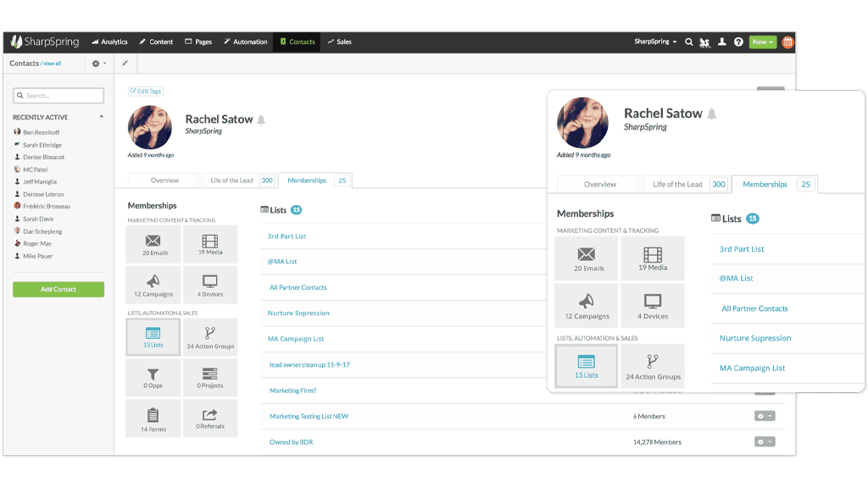Click the SharpSpring logo
The image size is (868, 488).
point(45,42)
